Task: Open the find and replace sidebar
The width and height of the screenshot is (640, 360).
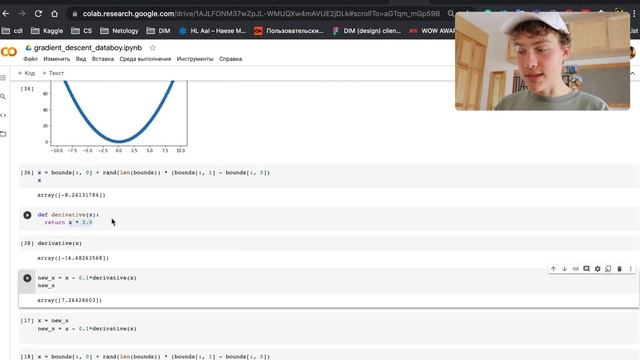Action: pyautogui.click(x=3, y=97)
